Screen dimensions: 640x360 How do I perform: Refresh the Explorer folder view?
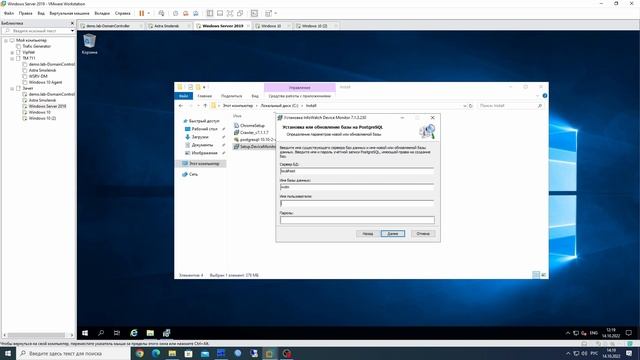pyautogui.click(x=471, y=106)
